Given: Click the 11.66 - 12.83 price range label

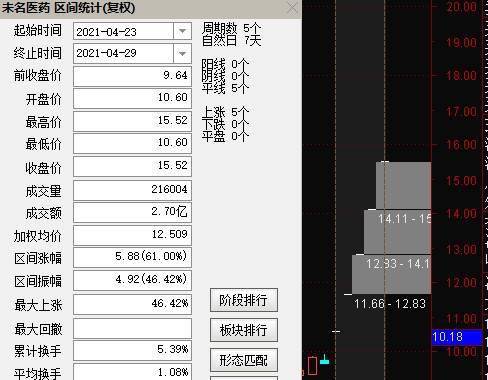Looking at the screenshot, I should coord(390,304).
